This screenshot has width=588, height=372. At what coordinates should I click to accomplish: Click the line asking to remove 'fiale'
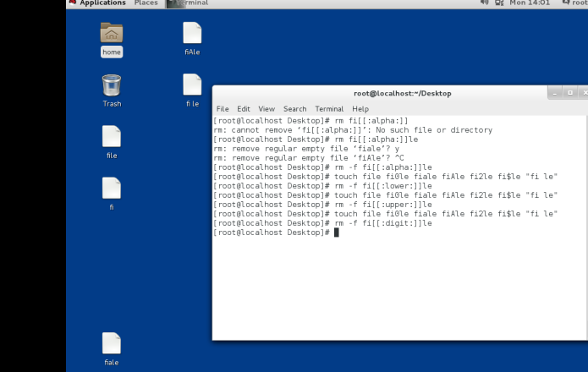306,149
